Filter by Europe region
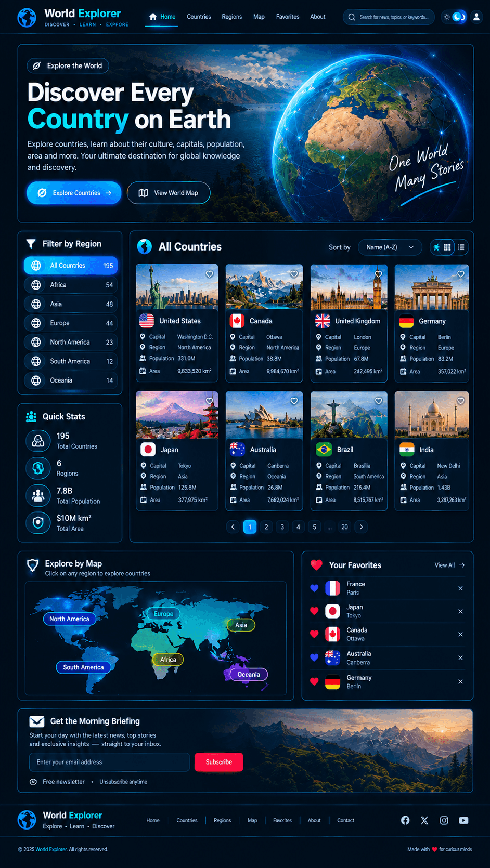 (x=71, y=323)
